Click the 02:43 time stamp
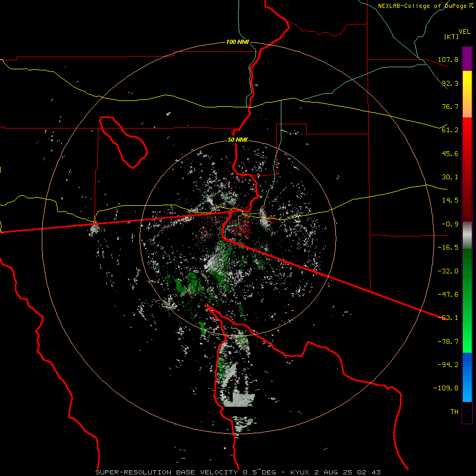Image resolution: width=476 pixels, height=476 pixels. [x=369, y=472]
